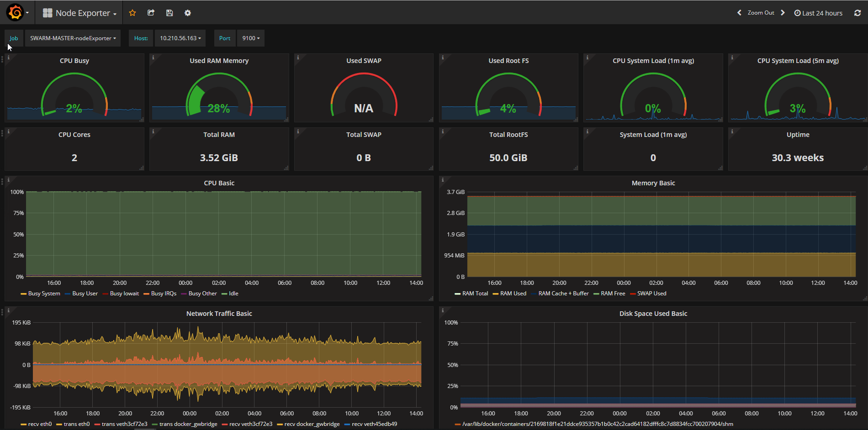Click the Busy System legend color swatch
The height and width of the screenshot is (430, 868).
pyautogui.click(x=23, y=294)
